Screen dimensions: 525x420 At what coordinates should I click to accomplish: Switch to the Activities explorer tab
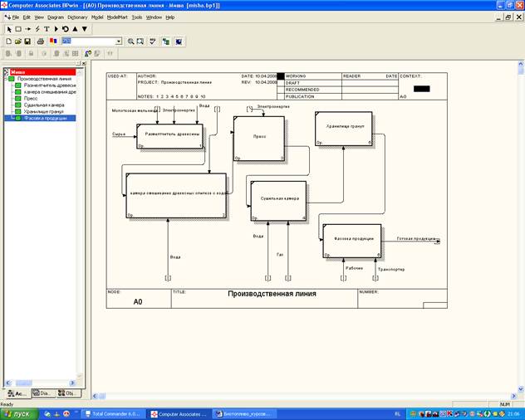[x=17, y=393]
